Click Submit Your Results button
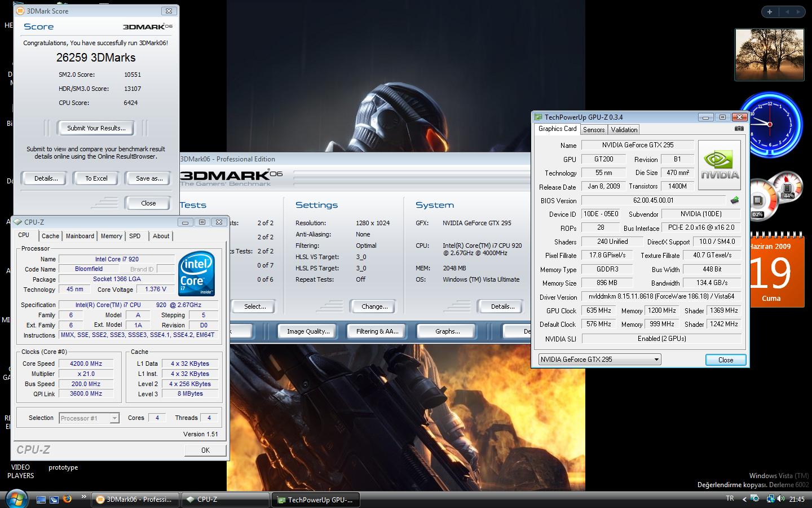Viewport: 812px width, 508px height. click(96, 128)
